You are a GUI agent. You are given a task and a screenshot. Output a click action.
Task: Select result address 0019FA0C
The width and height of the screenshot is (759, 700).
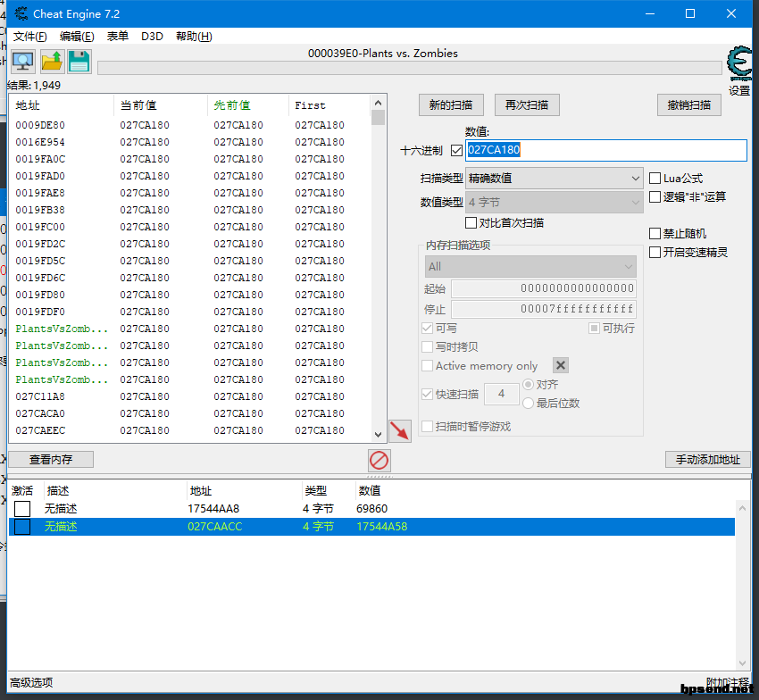pos(40,159)
